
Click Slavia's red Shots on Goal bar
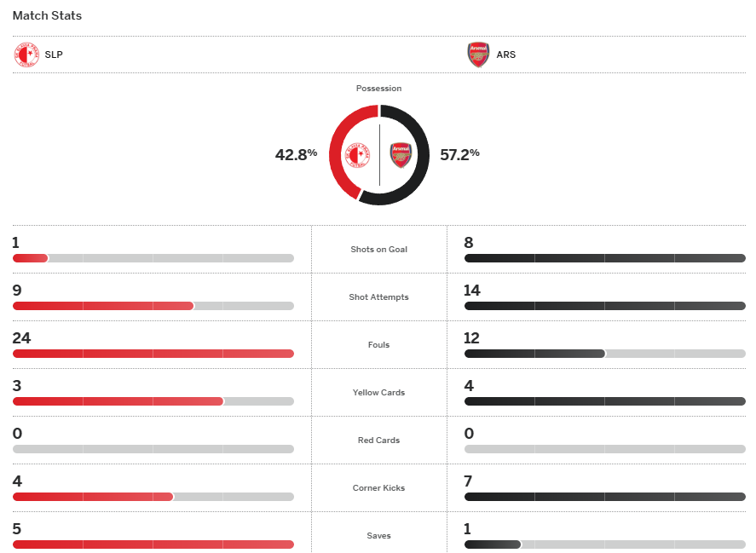(31, 258)
